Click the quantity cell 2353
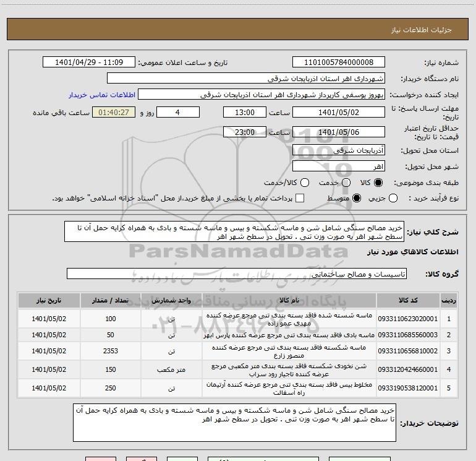The width and height of the screenshot is (476, 461). 110,351
